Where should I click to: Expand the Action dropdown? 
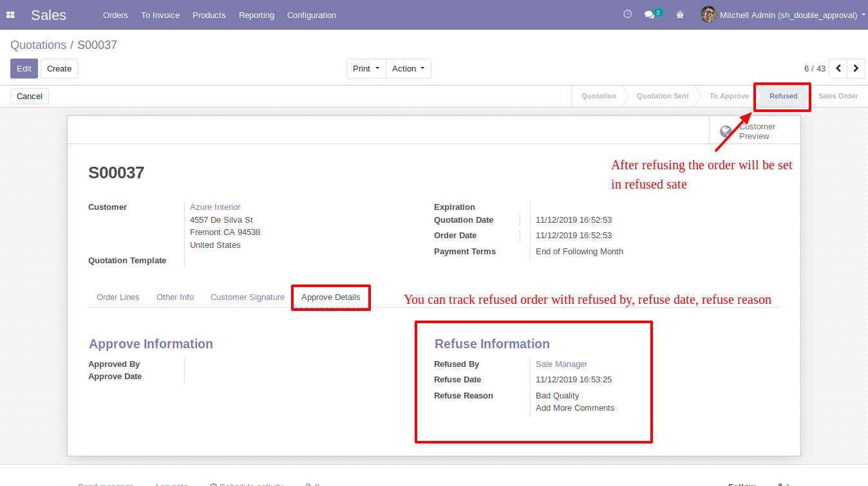coord(409,69)
